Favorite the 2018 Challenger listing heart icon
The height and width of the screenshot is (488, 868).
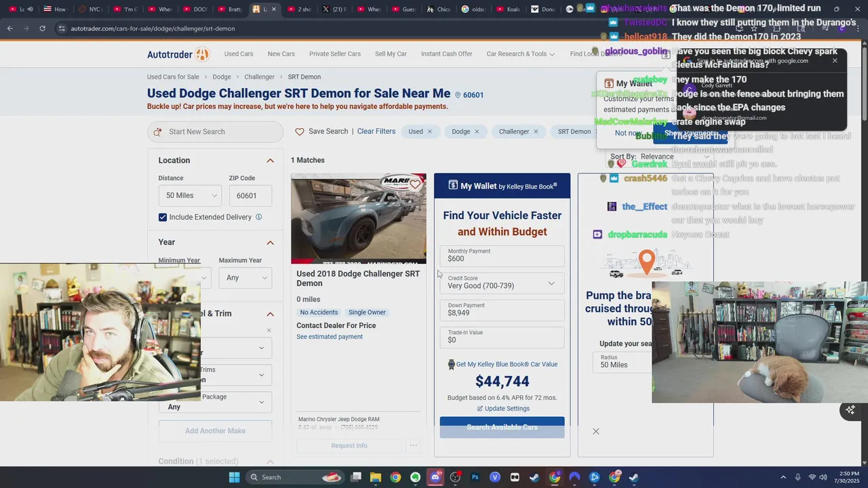415,184
